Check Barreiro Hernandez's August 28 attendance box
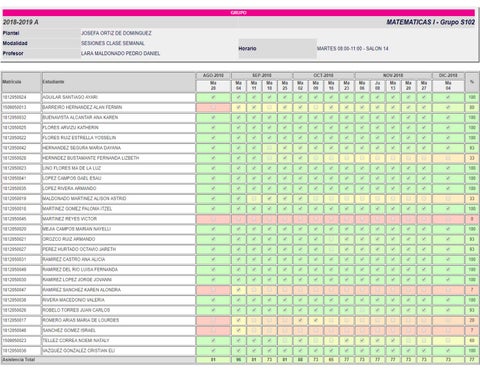Screen dimensions: 480x371 click(213, 107)
